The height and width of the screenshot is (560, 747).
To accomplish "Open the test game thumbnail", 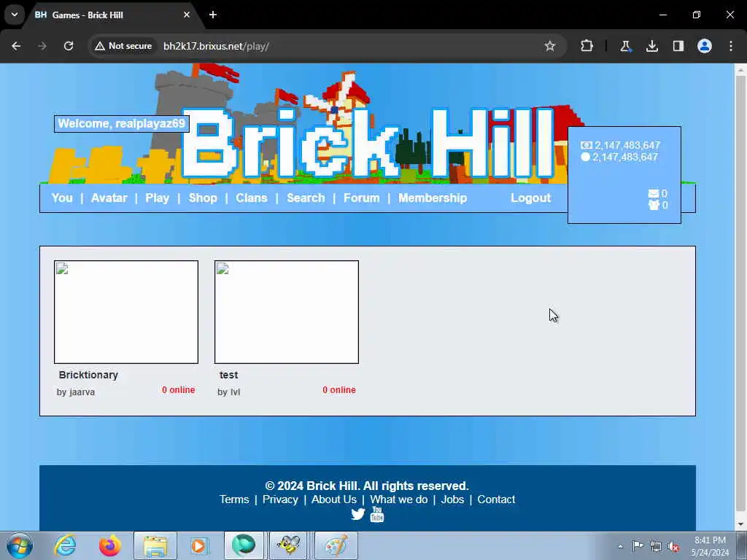I will pyautogui.click(x=287, y=312).
